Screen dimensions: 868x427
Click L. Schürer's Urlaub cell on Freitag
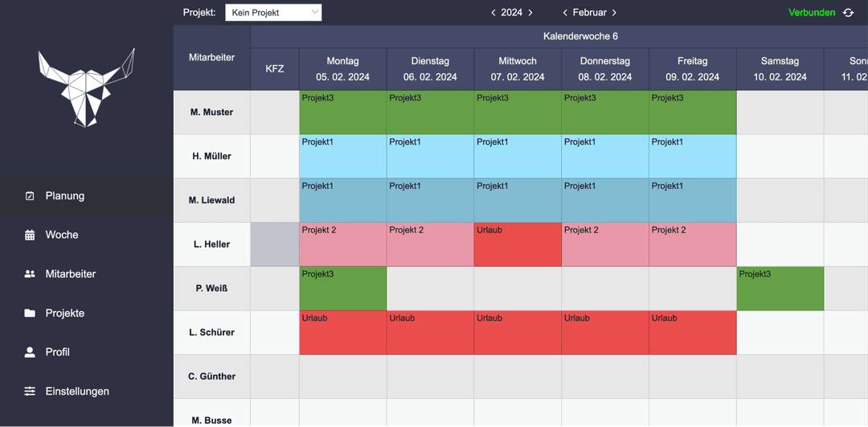[693, 332]
